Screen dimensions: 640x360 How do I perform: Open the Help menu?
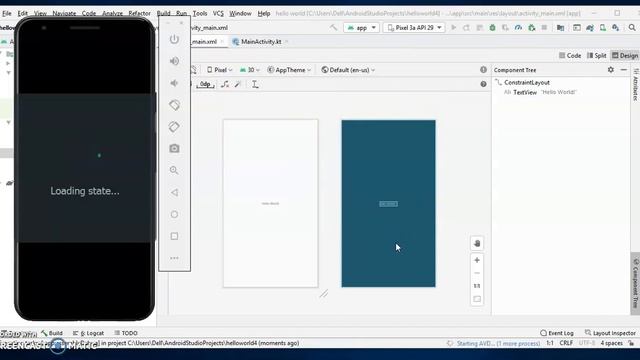(x=264, y=13)
